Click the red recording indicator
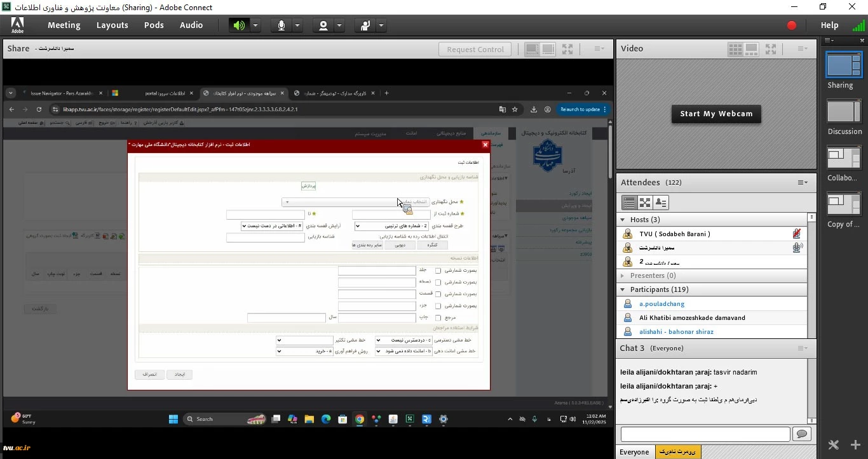Image resolution: width=868 pixels, height=459 pixels. click(791, 25)
